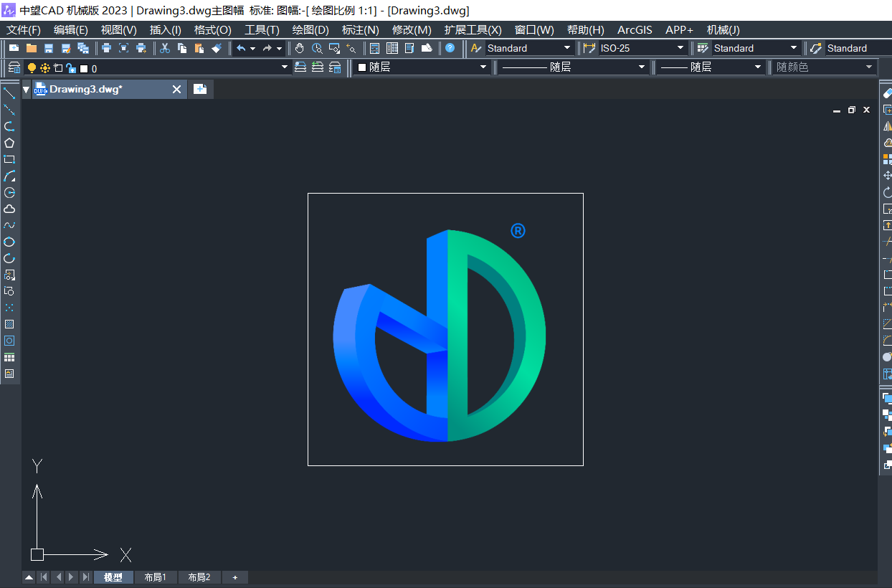Open the 随层 color dropdown swatch
This screenshot has height=588, width=892.
pyautogui.click(x=483, y=67)
